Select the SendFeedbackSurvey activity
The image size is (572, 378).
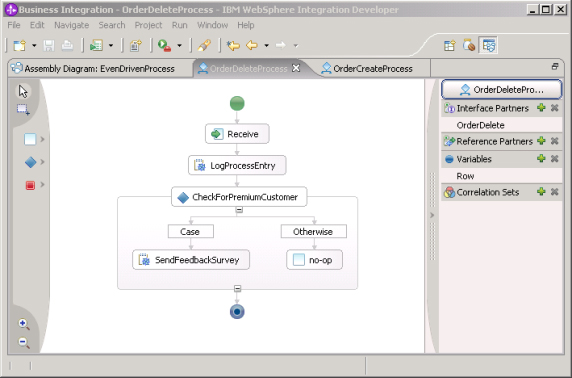[x=191, y=260]
